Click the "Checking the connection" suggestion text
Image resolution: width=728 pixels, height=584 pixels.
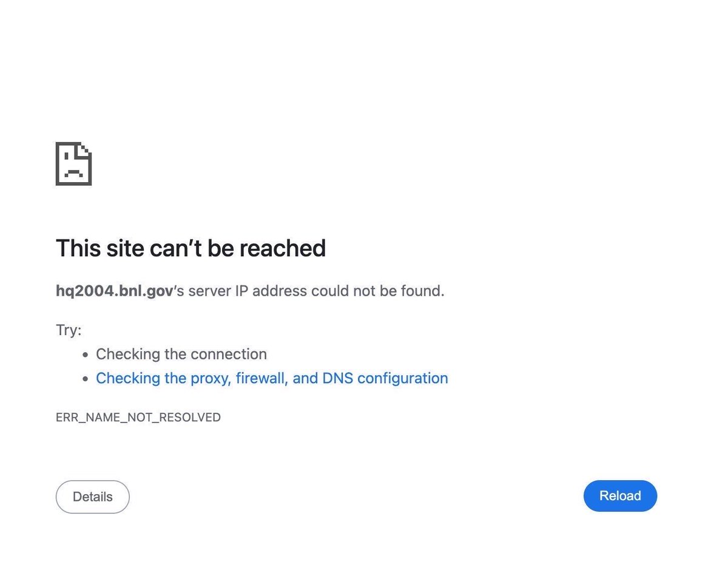(181, 354)
